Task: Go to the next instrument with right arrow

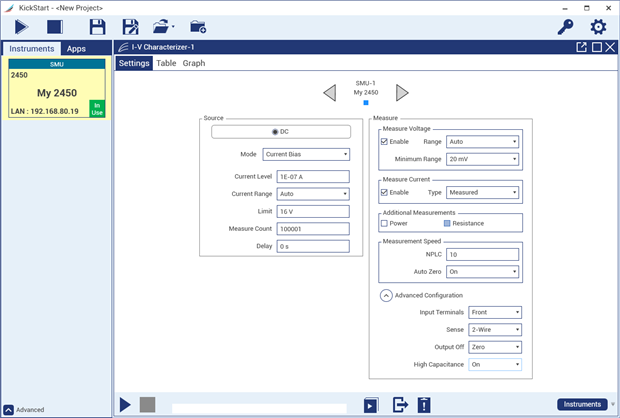Action: point(402,93)
